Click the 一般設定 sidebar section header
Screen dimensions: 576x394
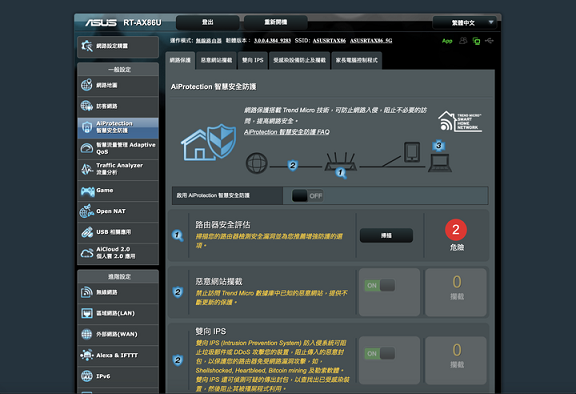118,69
